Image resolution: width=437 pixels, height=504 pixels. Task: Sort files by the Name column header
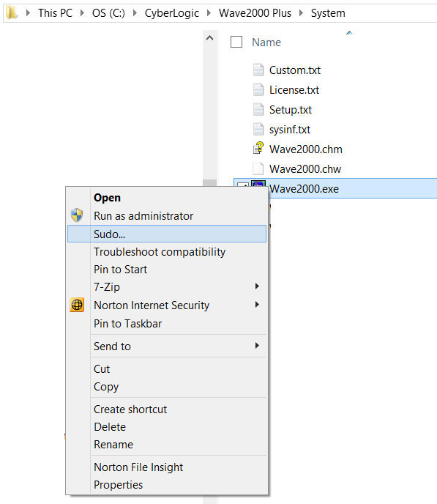tap(266, 42)
